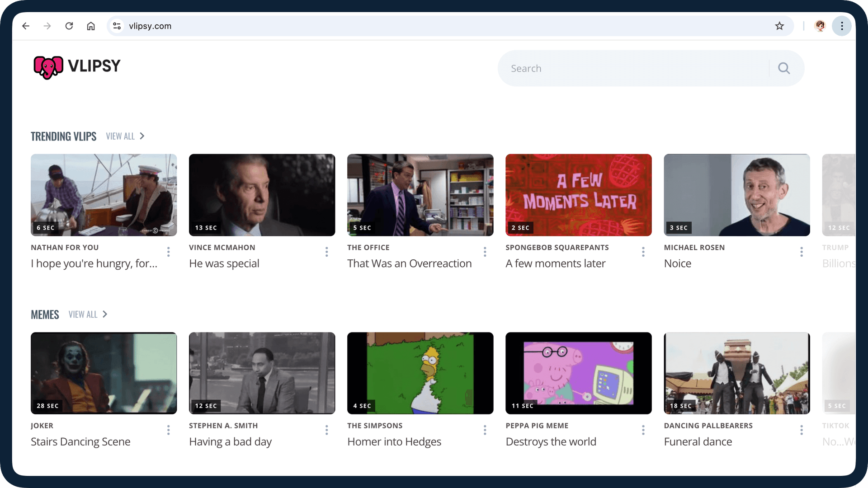Play the A Few Moments Later thumbnail
This screenshot has width=868, height=488.
click(578, 195)
